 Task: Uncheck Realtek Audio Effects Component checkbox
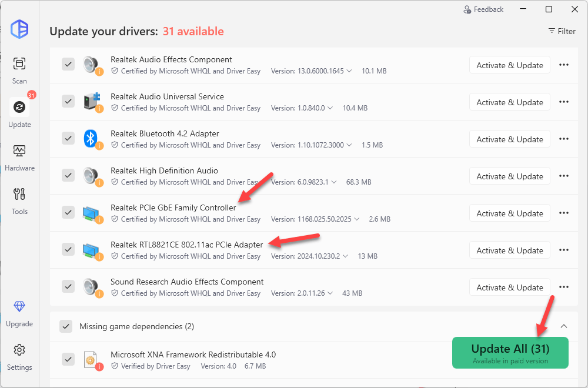(x=68, y=65)
